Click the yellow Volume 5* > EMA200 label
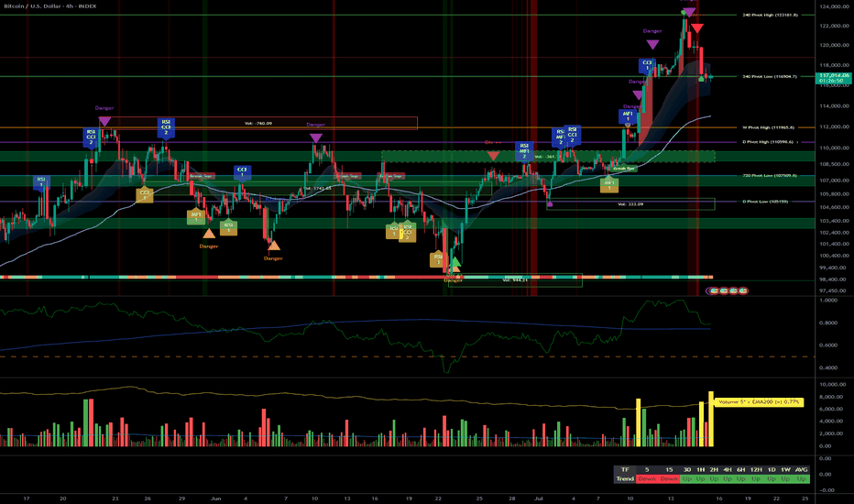Viewport: 854px width, 504px height. click(x=758, y=402)
